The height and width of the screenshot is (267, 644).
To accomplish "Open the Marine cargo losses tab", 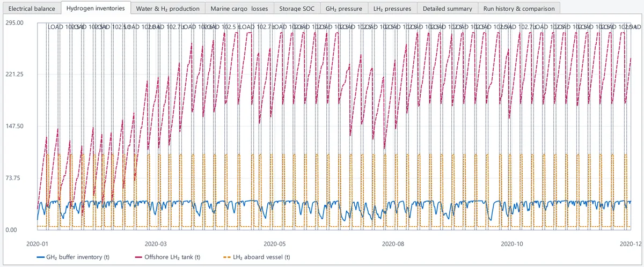I will 239,9.
